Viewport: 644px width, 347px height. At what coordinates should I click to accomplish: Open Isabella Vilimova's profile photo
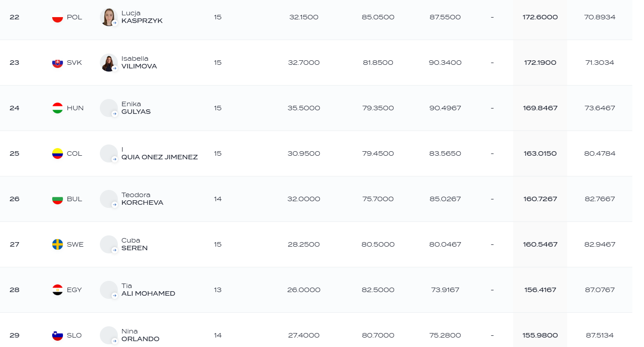click(x=109, y=63)
